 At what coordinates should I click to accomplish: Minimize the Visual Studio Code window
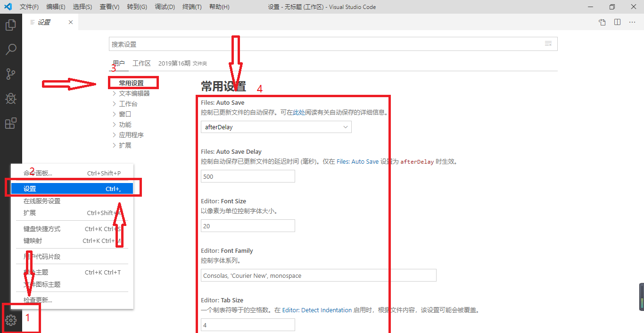[x=590, y=7]
